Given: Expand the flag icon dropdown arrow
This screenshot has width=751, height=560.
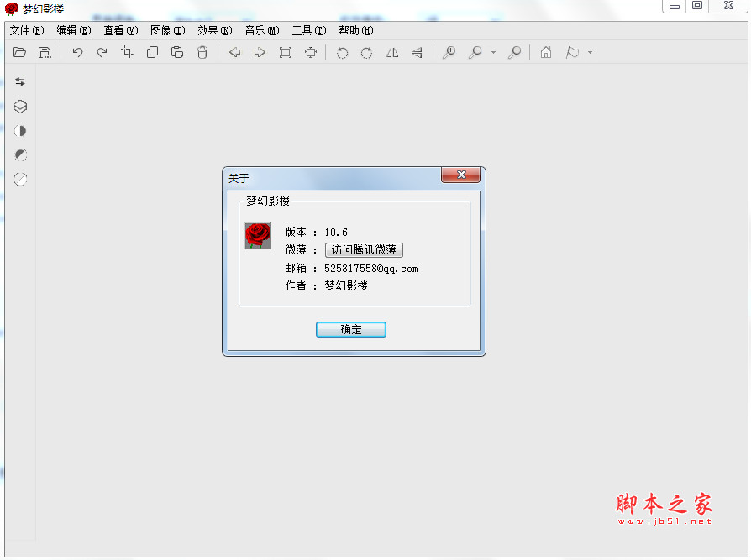Looking at the screenshot, I should point(590,52).
